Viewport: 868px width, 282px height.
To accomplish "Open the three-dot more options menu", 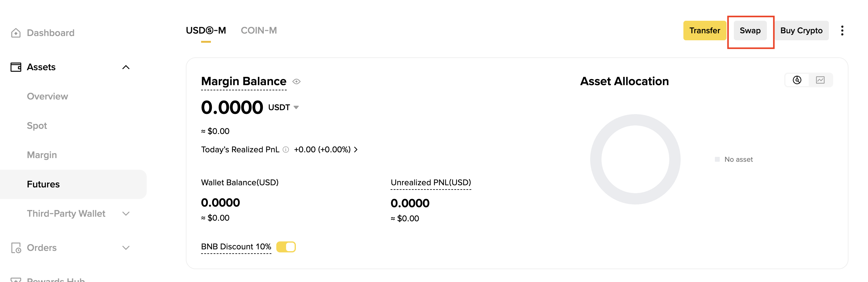I will (x=842, y=31).
